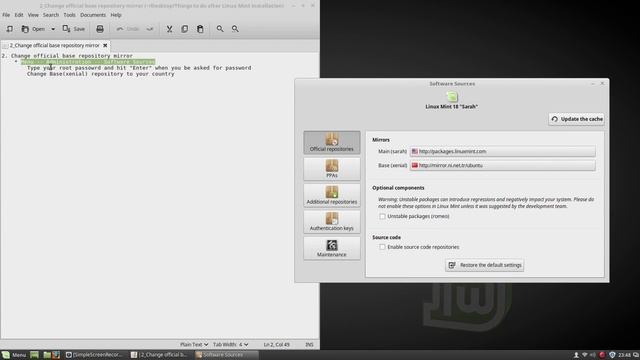Viewport: 640px width, 360px height.
Task: Create a new document in text editor
Action: [9, 29]
